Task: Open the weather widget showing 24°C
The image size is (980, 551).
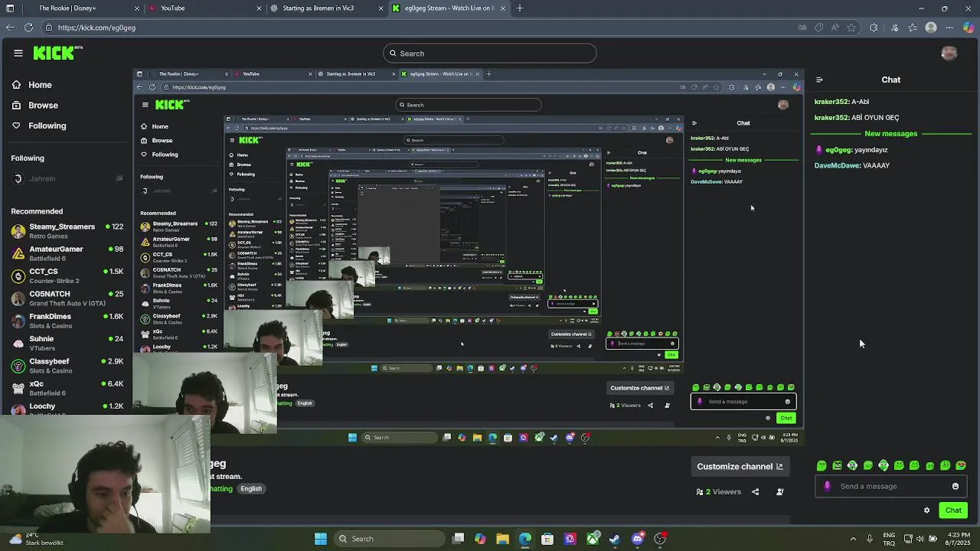Action: coord(37,539)
